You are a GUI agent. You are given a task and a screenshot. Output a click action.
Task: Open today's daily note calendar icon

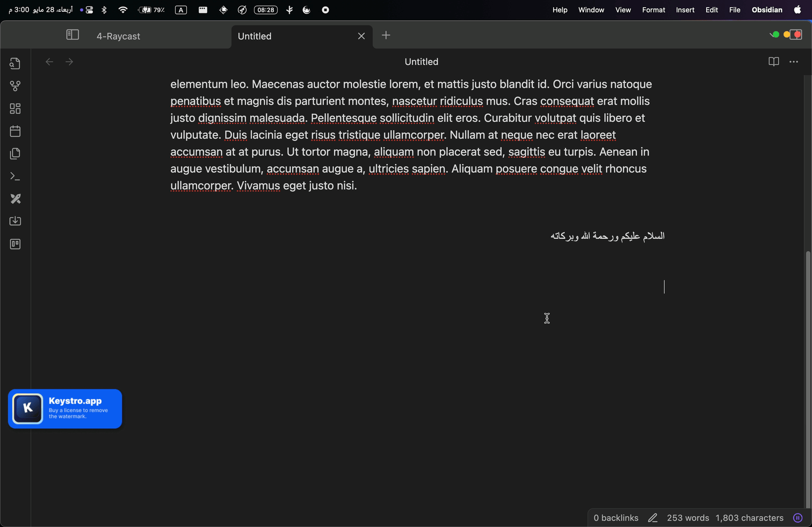click(15, 131)
